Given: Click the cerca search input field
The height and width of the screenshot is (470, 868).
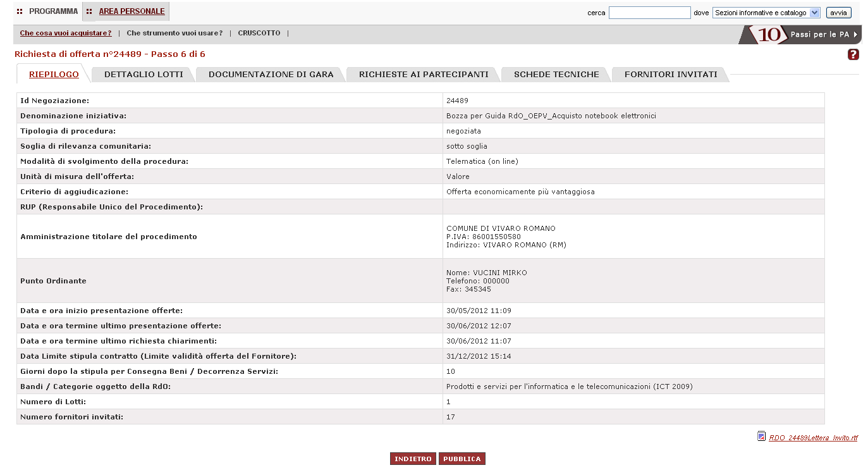Looking at the screenshot, I should coord(649,13).
